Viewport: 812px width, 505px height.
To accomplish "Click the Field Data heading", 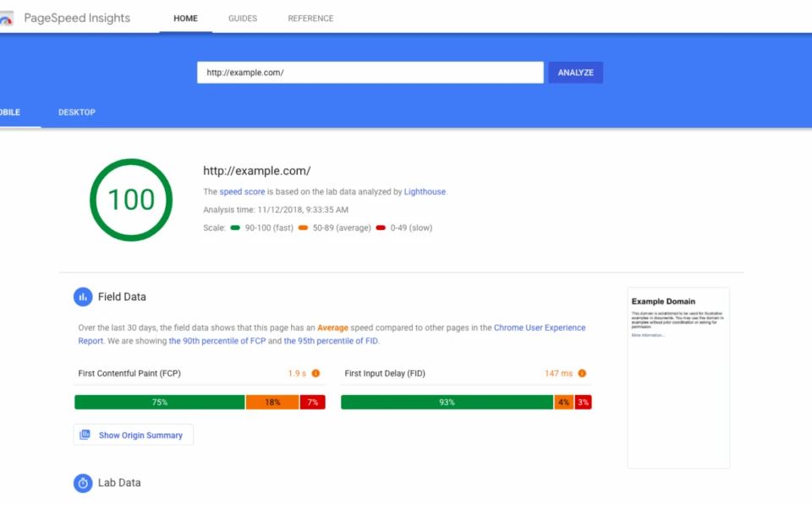I will point(122,297).
